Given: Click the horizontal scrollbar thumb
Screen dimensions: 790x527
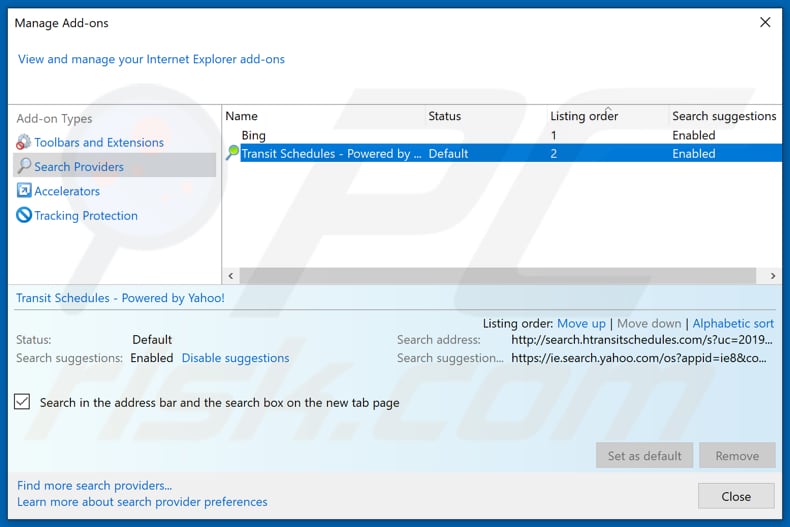Looking at the screenshot, I should (497, 276).
